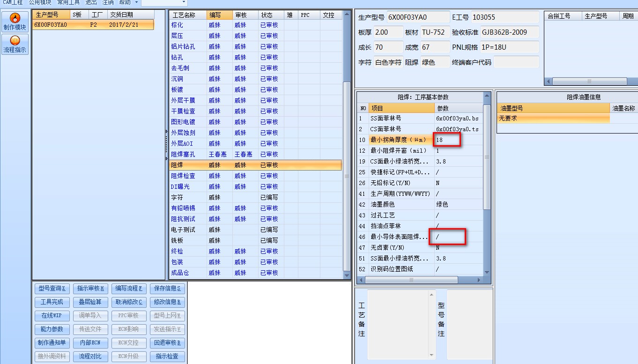Image resolution: width=638 pixels, height=364 pixels.
Task: Click the 能力参数 button
Action: tap(52, 329)
